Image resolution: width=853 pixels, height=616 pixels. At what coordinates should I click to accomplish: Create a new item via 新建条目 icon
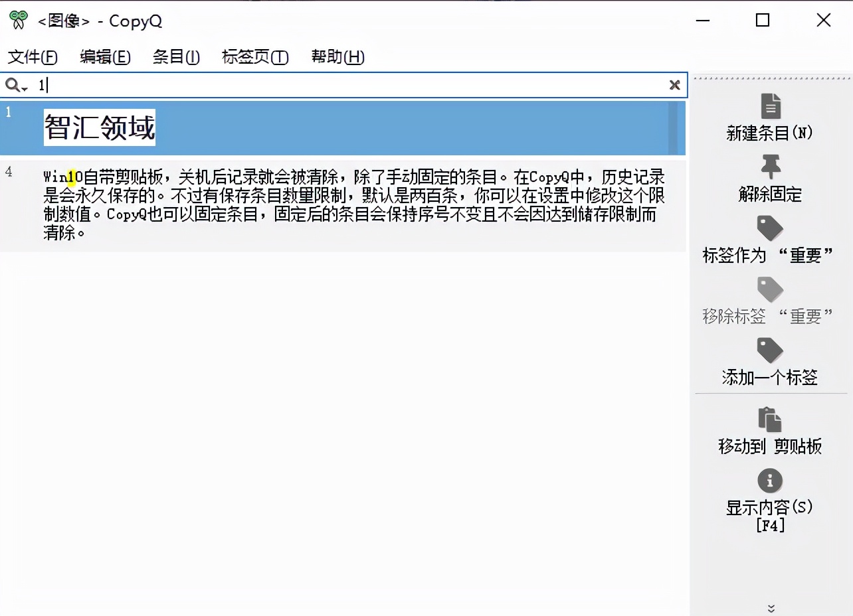click(770, 105)
